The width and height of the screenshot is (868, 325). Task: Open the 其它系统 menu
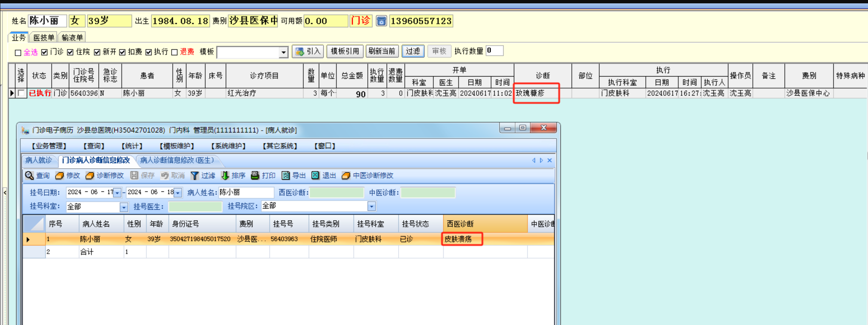click(280, 146)
